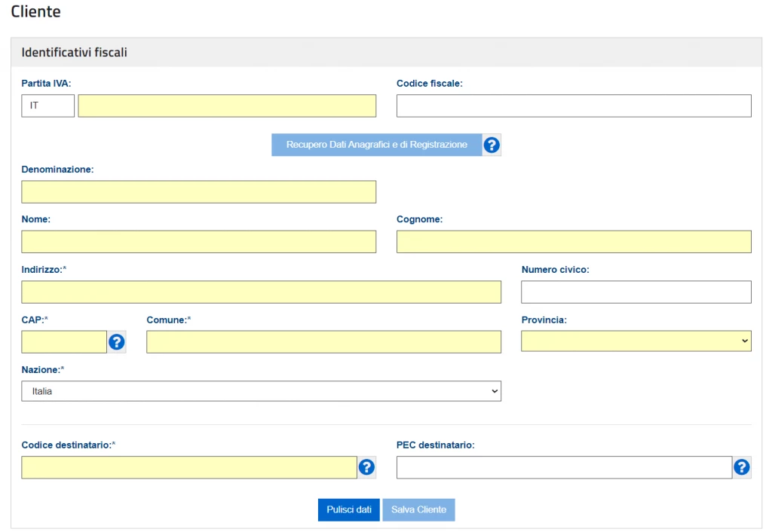Image resolution: width=772 pixels, height=532 pixels.
Task: Expand the Provincia dropdown
Action: 636,341
